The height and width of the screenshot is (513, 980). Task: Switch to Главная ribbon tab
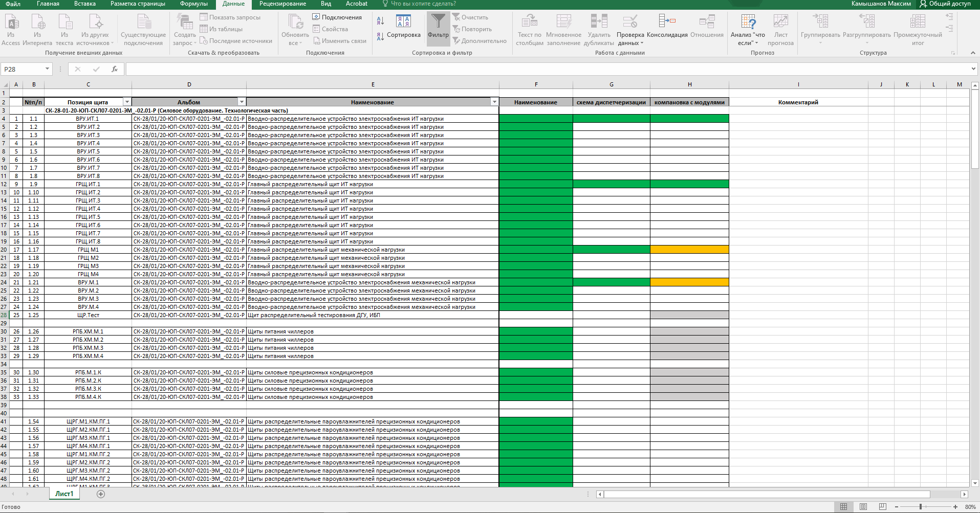click(x=48, y=4)
